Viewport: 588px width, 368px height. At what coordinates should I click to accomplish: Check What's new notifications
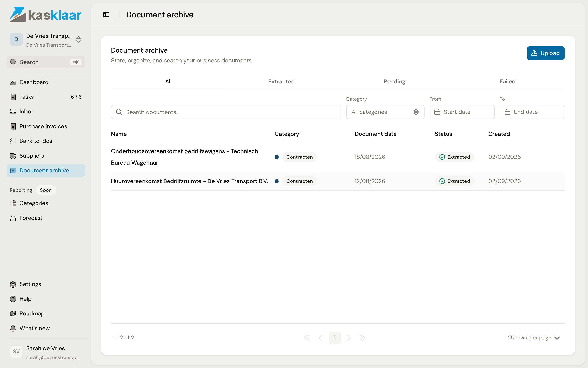(46, 328)
